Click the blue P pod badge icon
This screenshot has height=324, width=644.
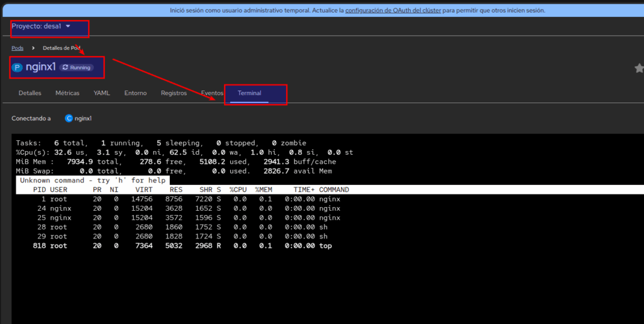pos(18,67)
